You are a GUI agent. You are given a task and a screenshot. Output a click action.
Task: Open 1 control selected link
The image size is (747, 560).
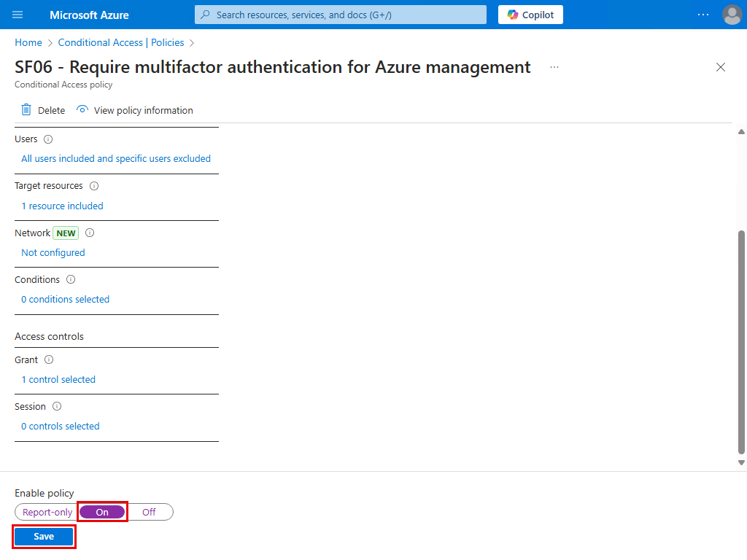coord(58,379)
